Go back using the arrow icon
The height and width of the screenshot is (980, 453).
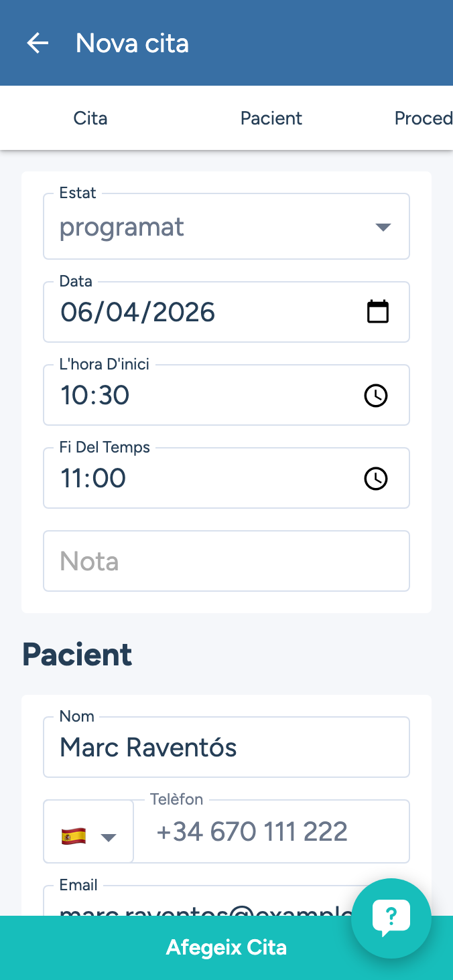point(38,44)
